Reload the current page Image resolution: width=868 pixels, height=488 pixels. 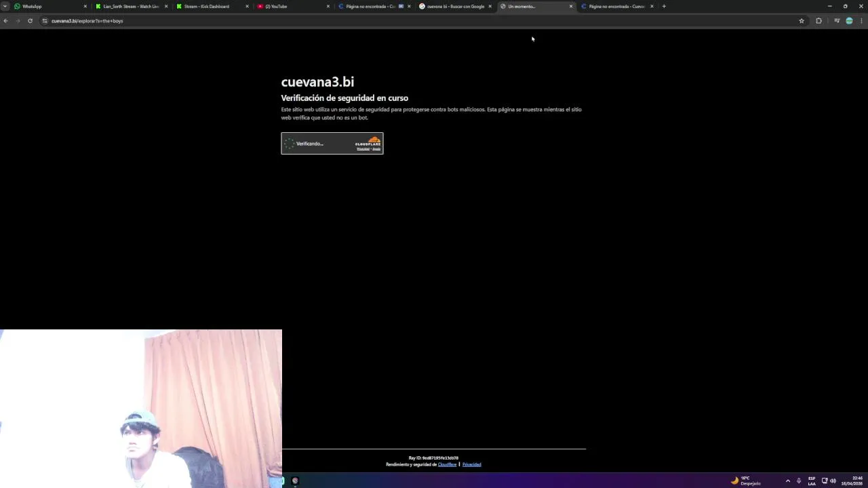pyautogui.click(x=30, y=21)
